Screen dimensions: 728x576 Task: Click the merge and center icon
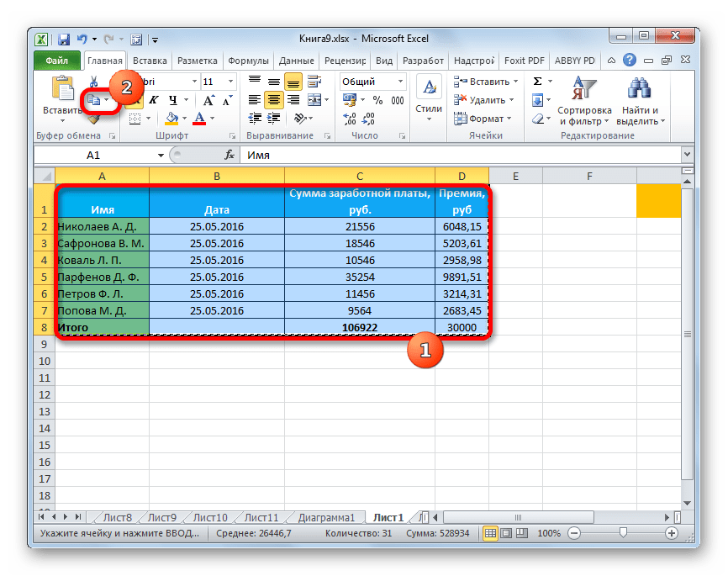(314, 100)
